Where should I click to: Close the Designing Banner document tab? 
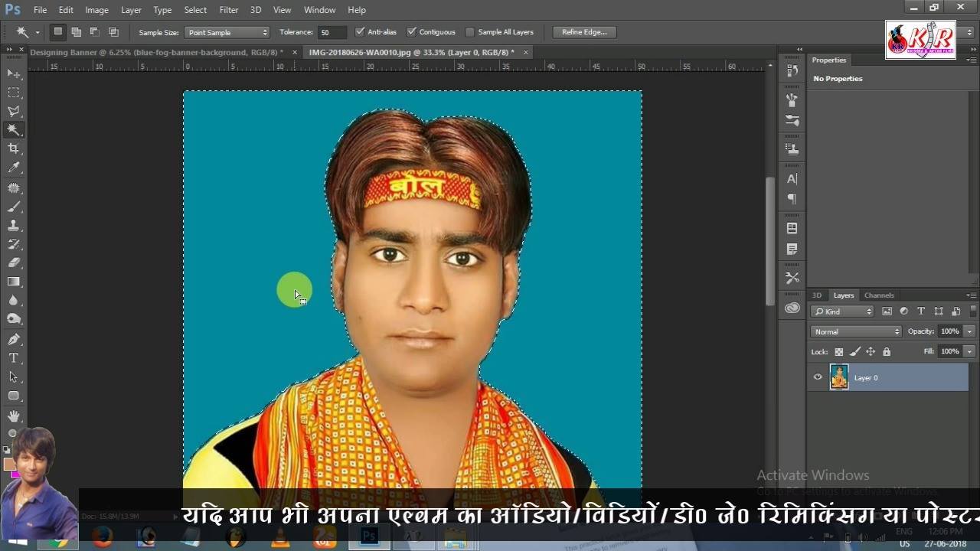(x=293, y=52)
